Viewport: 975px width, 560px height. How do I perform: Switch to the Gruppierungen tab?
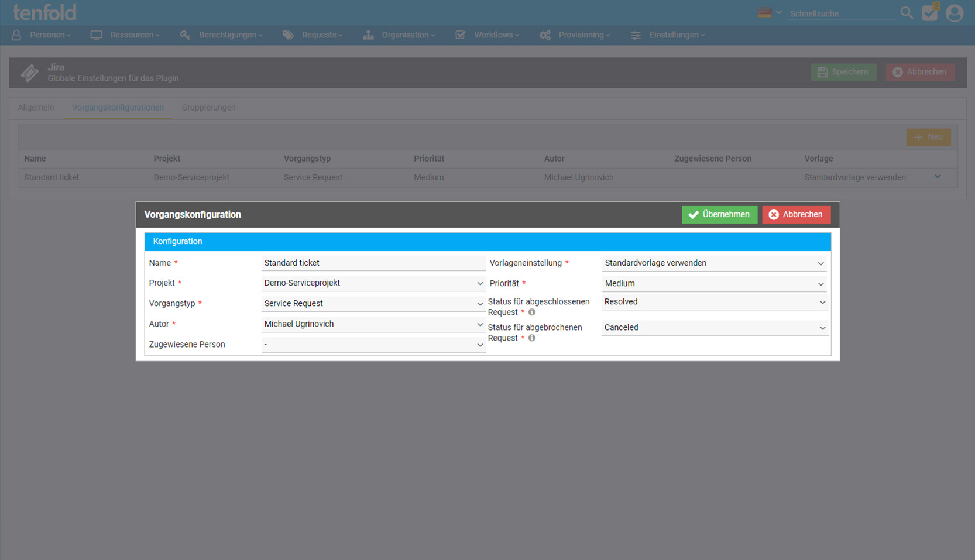tap(208, 108)
